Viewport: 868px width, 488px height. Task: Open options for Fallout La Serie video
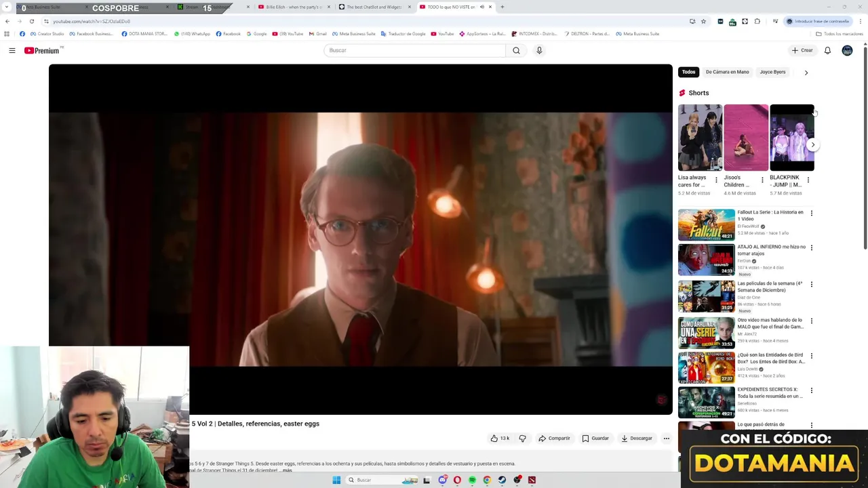(811, 213)
